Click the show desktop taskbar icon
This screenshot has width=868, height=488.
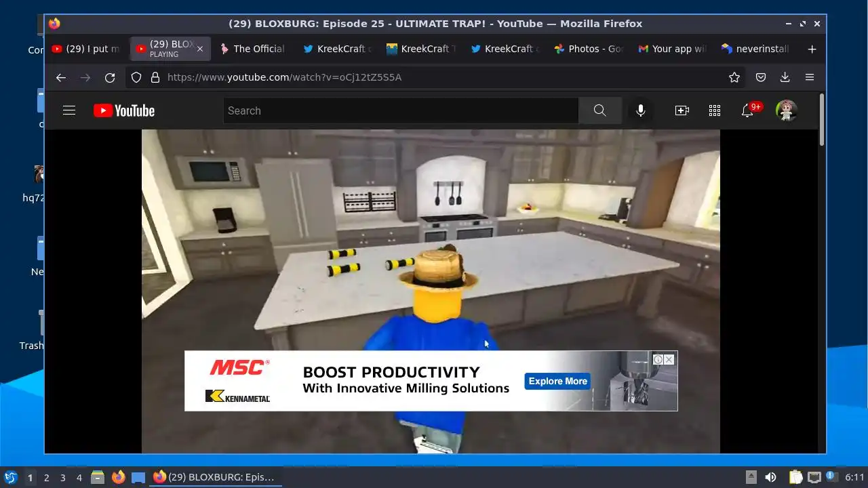click(138, 477)
